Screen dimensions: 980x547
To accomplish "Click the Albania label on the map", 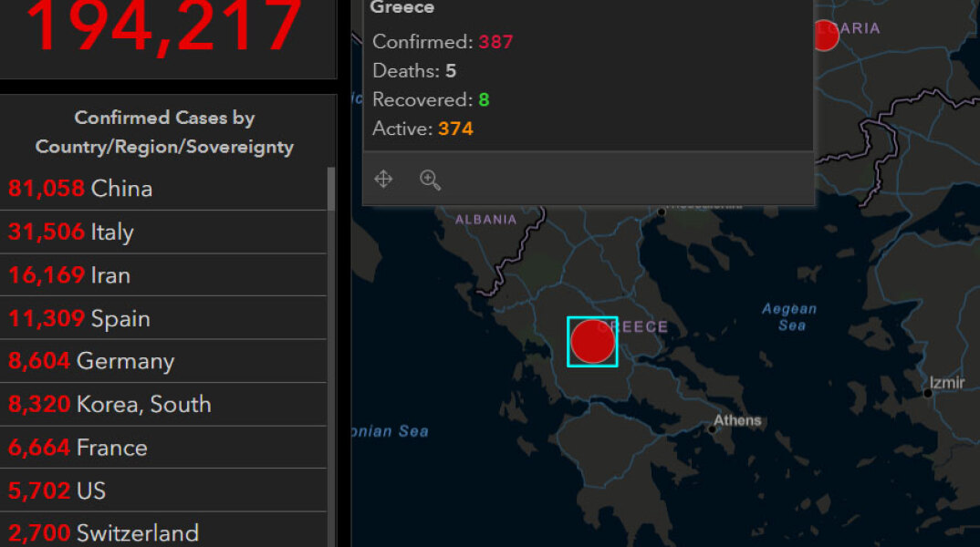I will pyautogui.click(x=485, y=220).
